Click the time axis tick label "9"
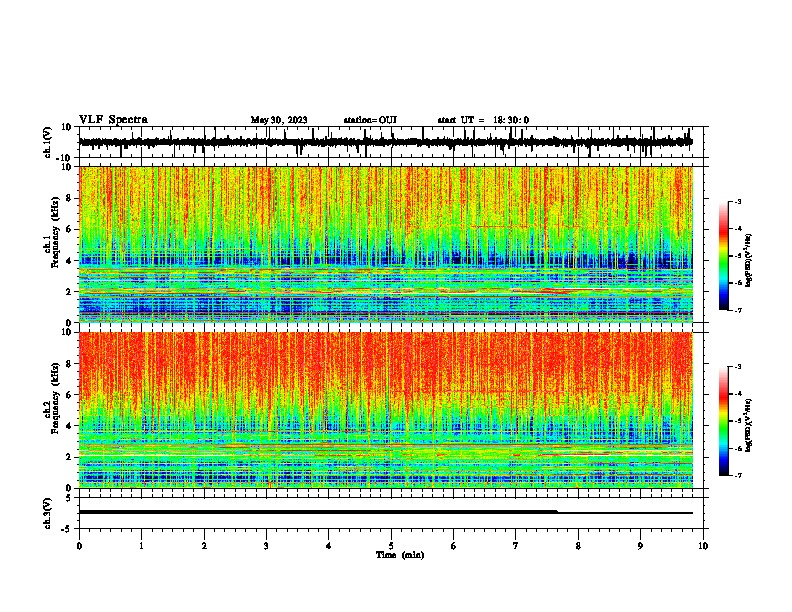 click(640, 546)
